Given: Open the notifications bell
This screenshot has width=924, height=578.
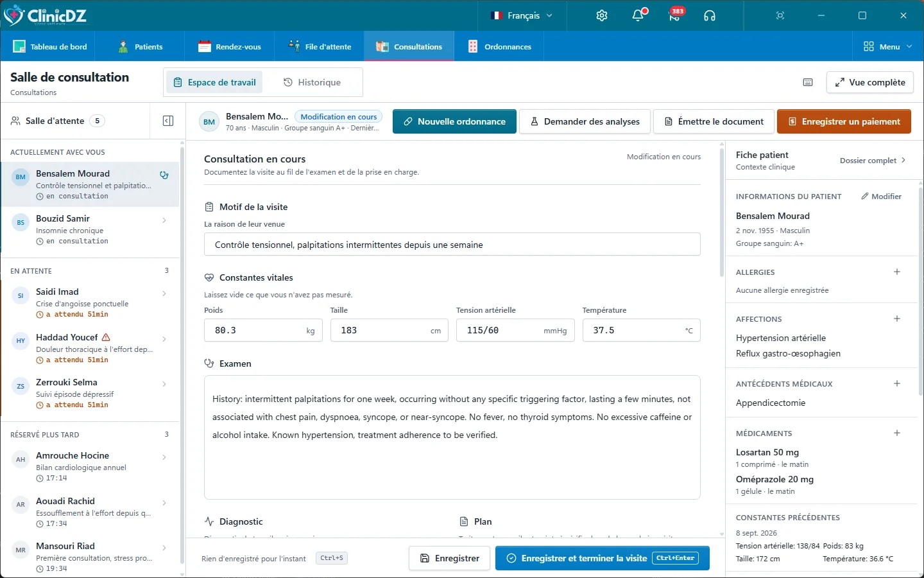Looking at the screenshot, I should pyautogui.click(x=638, y=15).
